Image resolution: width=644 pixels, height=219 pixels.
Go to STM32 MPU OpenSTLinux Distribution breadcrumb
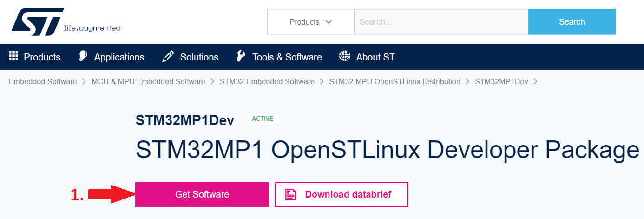[394, 81]
